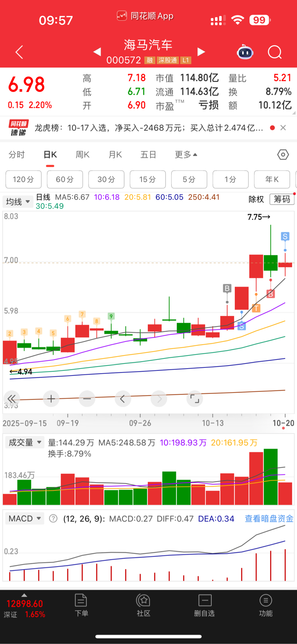Tap the 融 margin tag
Image resolution: width=297 pixels, height=644 pixels.
coord(150,60)
